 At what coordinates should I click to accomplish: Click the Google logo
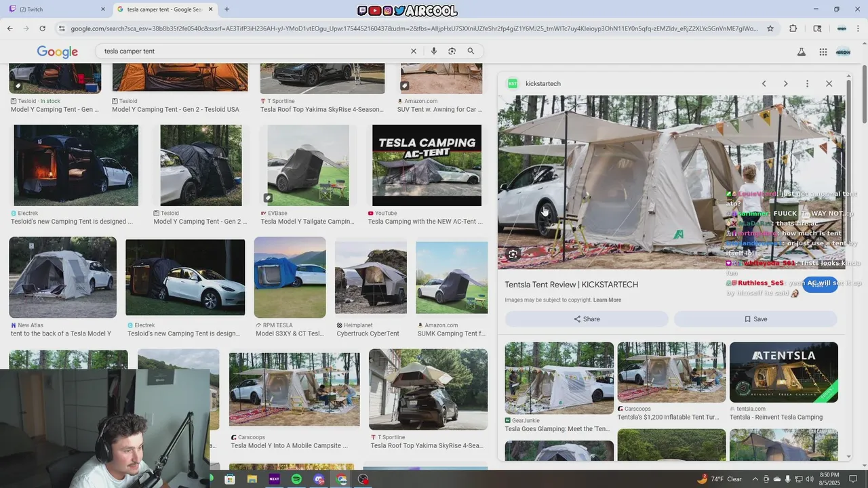[x=58, y=52]
